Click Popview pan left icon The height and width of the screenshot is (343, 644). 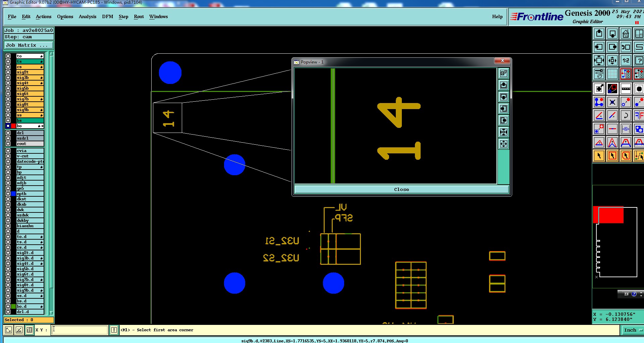(503, 109)
